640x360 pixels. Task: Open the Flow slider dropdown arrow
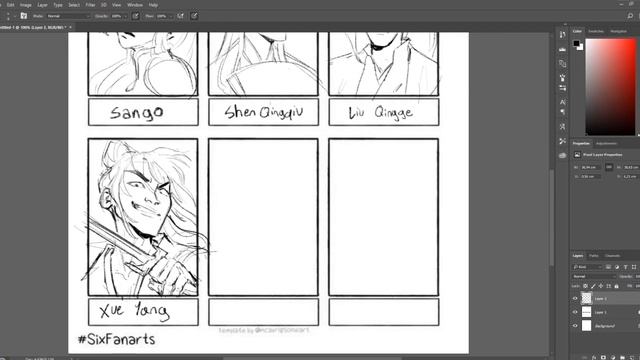(x=171, y=16)
